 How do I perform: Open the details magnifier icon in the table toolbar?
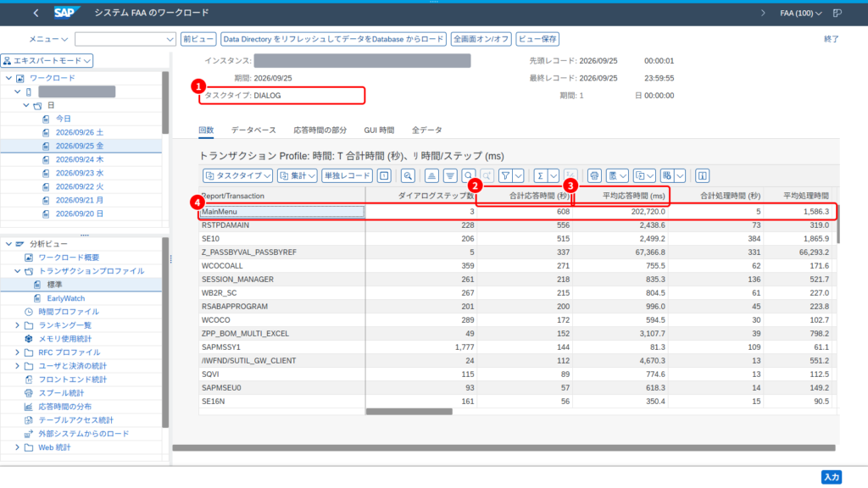408,176
